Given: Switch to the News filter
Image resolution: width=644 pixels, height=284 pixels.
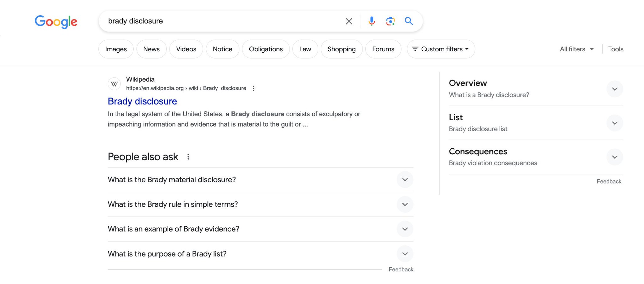Looking at the screenshot, I should click(152, 49).
